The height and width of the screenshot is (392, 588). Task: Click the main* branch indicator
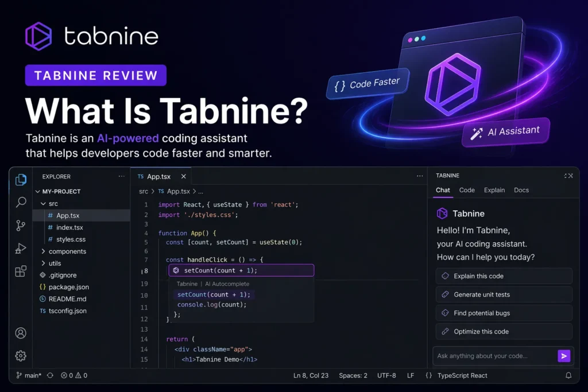point(29,375)
